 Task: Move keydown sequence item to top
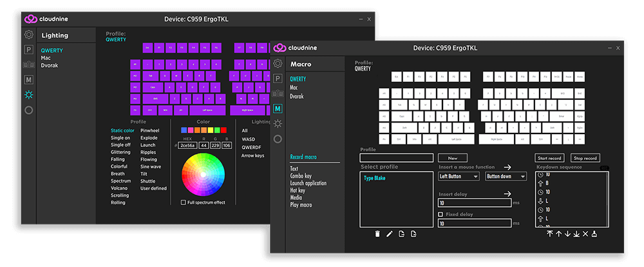549,233
